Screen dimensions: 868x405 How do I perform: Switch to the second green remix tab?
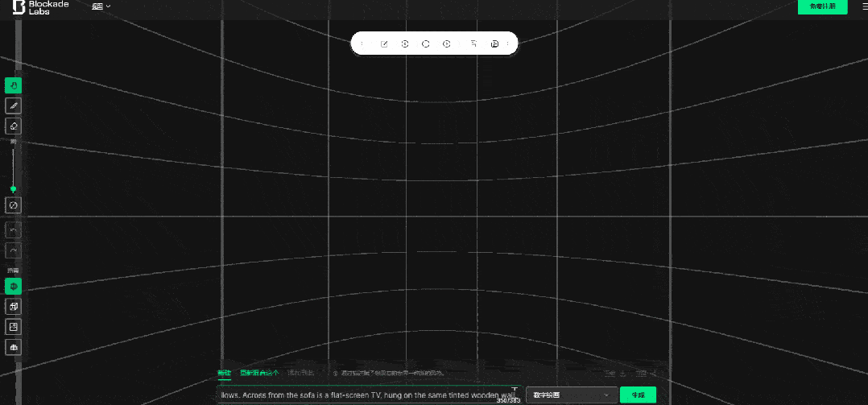[259, 373]
